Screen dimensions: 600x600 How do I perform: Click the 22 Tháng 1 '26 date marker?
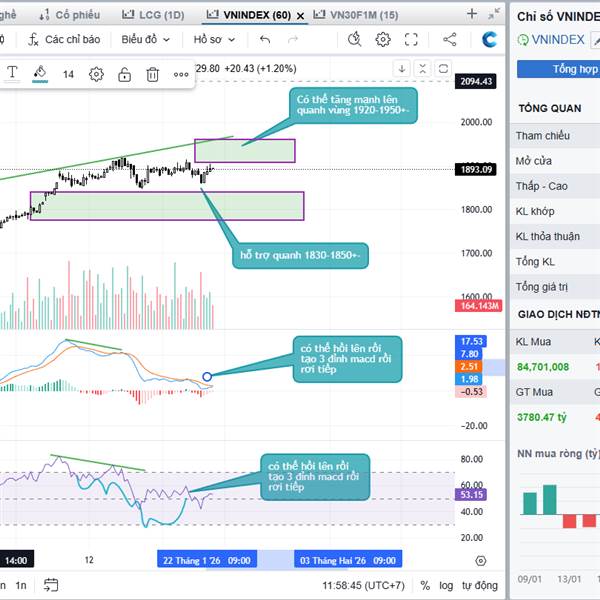coord(207,561)
